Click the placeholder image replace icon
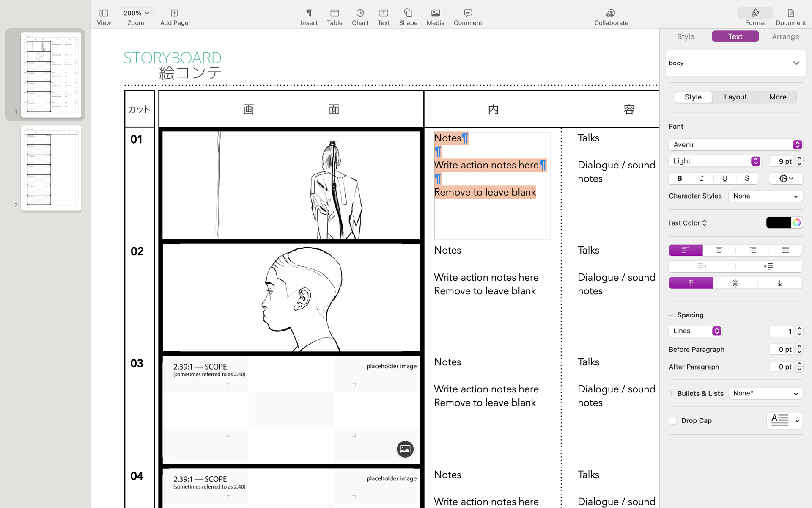This screenshot has width=812, height=508. click(x=405, y=449)
